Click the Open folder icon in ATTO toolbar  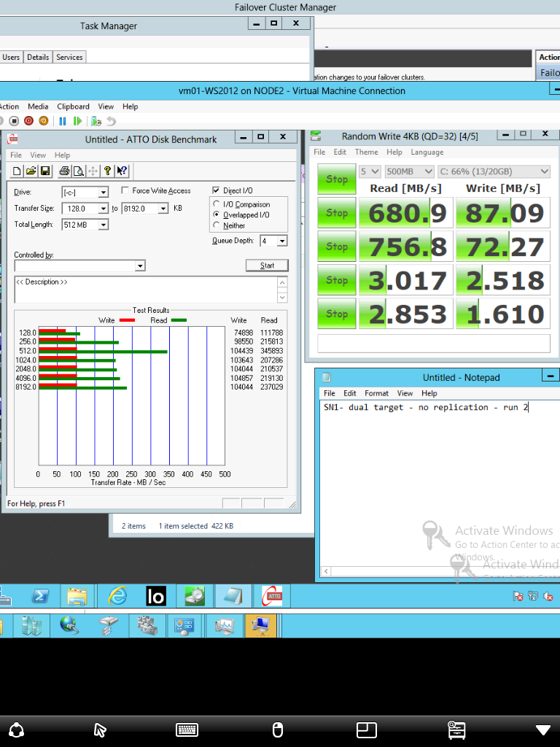[31, 171]
